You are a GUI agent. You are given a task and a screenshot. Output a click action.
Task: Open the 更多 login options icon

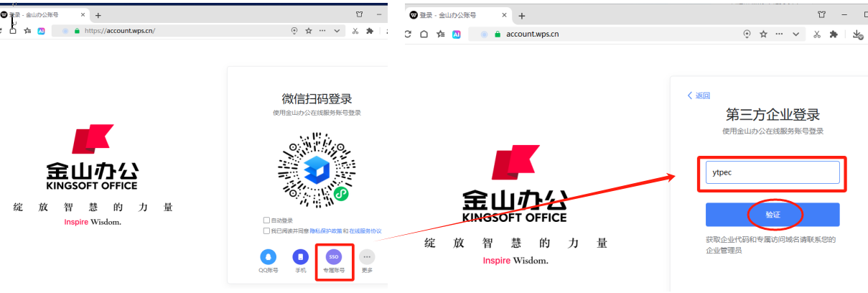(367, 257)
